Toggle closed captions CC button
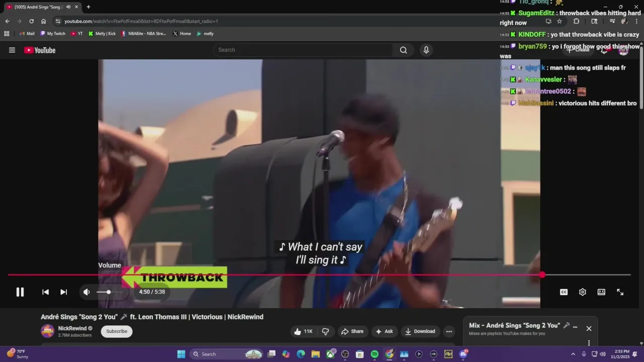 [563, 292]
